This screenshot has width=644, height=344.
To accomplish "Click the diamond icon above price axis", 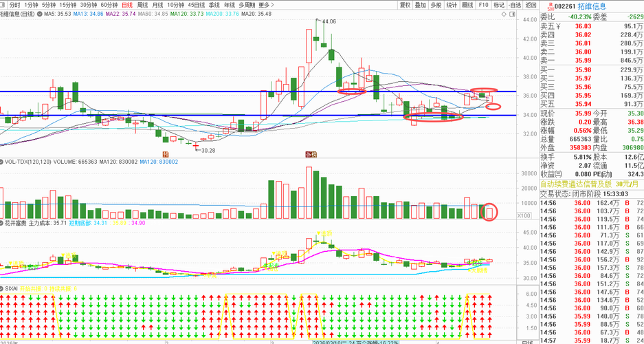I will tap(504, 14).
